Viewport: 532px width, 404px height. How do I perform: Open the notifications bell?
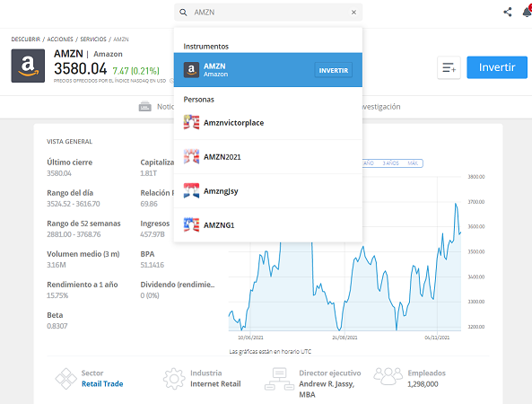(527, 13)
